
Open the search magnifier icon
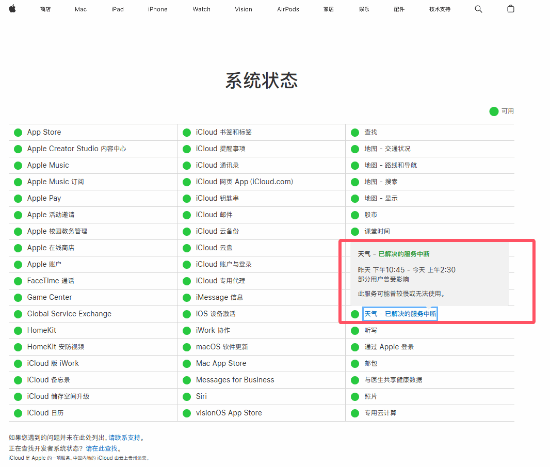pos(478,9)
